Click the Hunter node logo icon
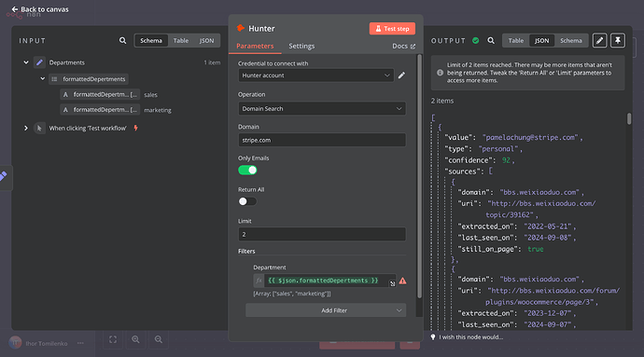This screenshot has width=644, height=357. click(x=241, y=28)
